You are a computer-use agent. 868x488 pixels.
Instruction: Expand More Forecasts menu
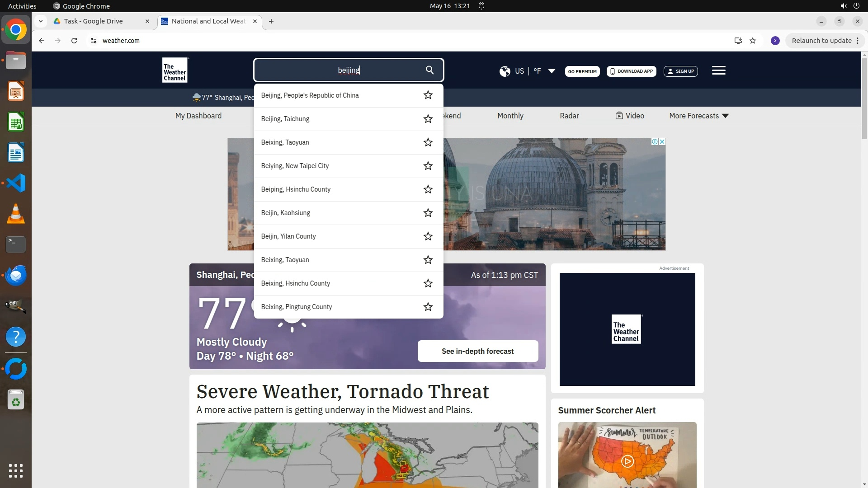point(699,116)
